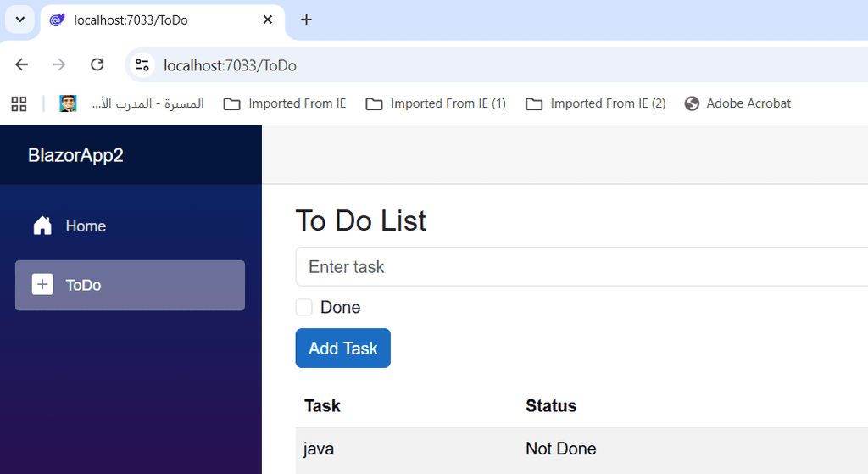The image size is (868, 474).
Task: Click the BlazorApp2 brand link
Action: click(x=75, y=155)
